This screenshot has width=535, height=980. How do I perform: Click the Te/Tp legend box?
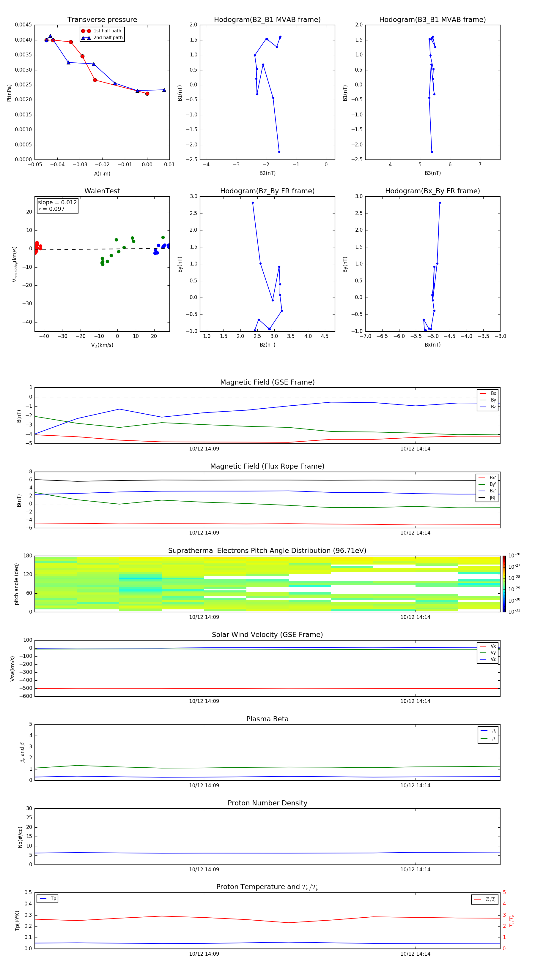485,899
